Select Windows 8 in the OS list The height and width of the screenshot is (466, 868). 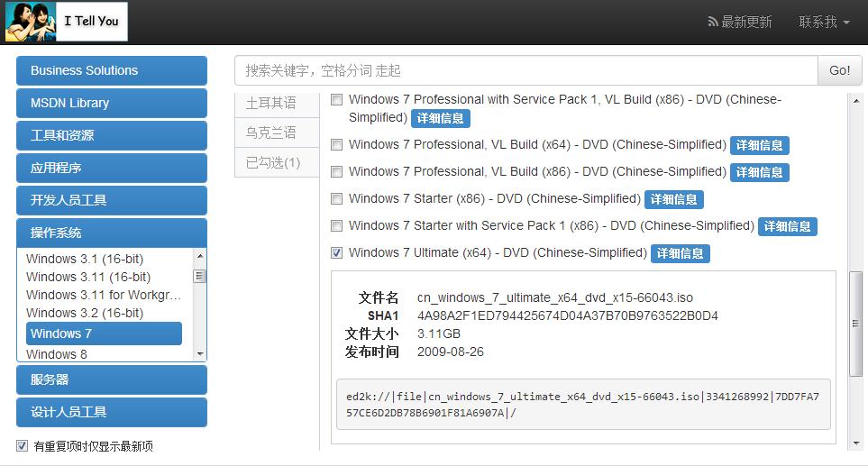(57, 354)
